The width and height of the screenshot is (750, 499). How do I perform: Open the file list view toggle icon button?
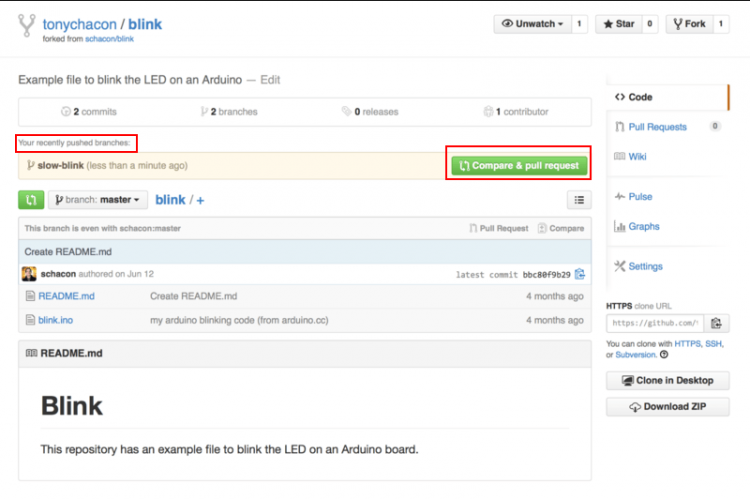579,200
